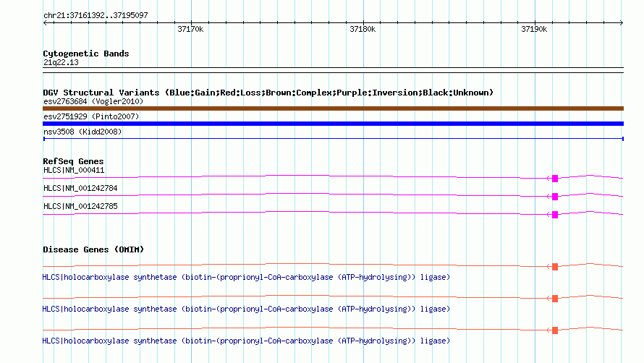This screenshot has height=363, width=644.
Task: Click the magenta exon box on NM_000411
Action: click(x=555, y=179)
